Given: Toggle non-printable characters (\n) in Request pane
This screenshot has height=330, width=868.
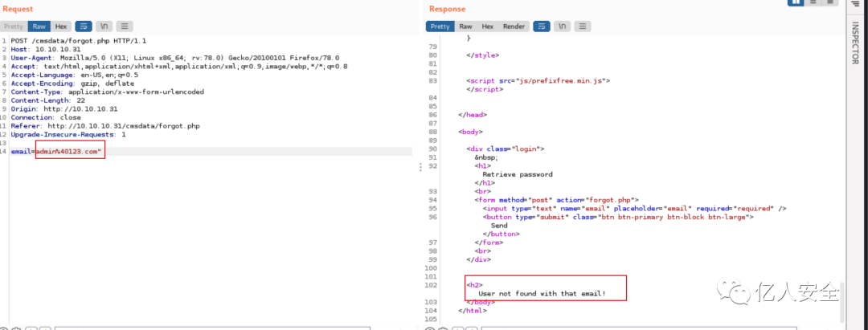Looking at the screenshot, I should (x=104, y=26).
